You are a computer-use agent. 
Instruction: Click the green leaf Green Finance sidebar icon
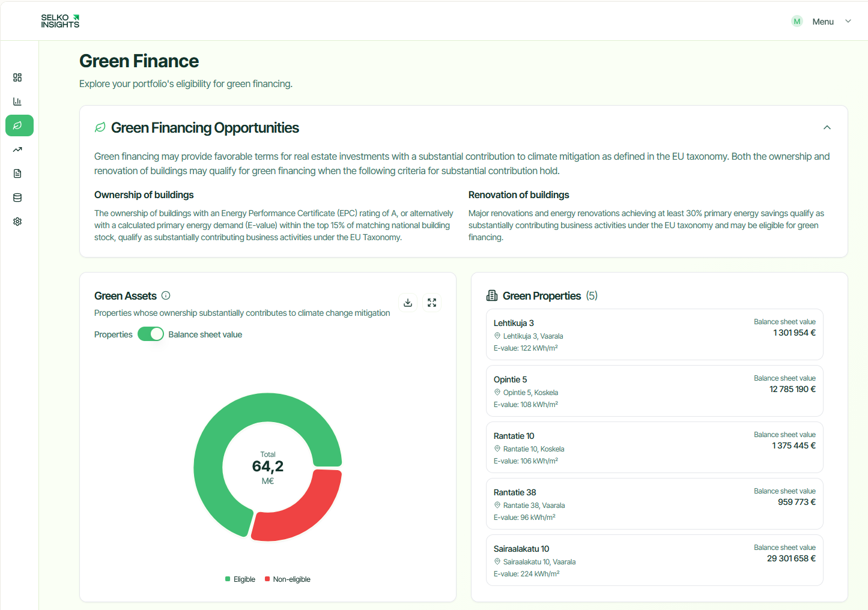[19, 125]
